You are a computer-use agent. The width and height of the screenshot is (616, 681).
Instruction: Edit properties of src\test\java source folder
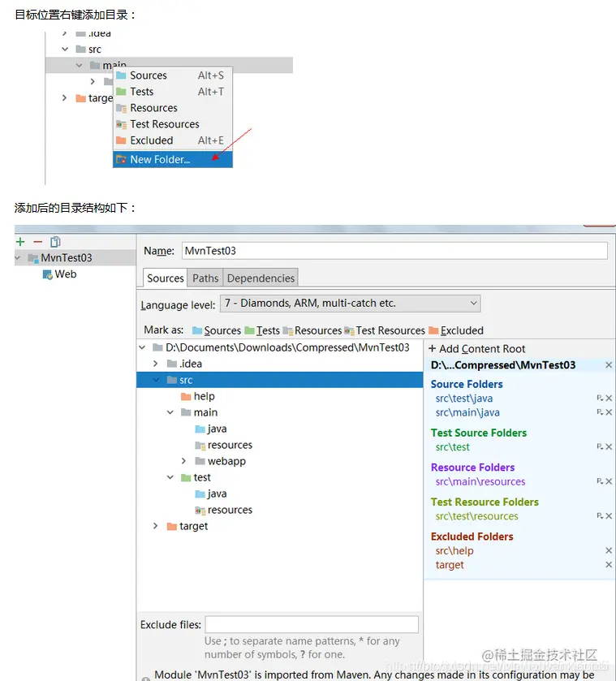(600, 399)
